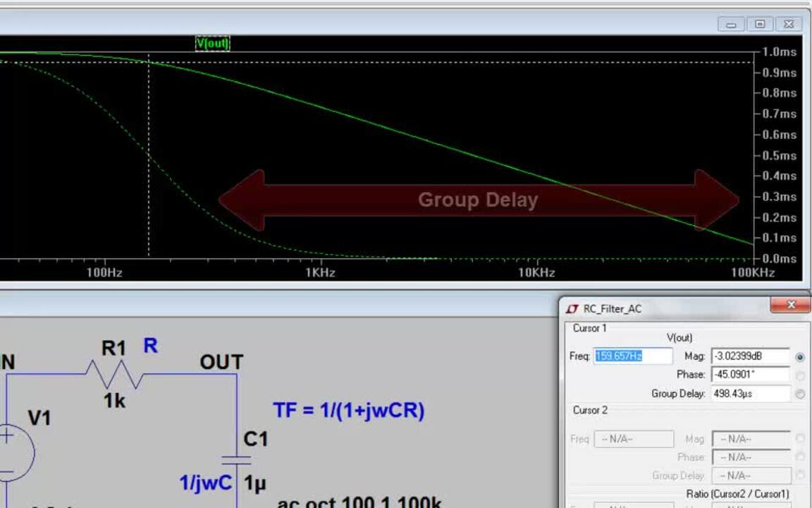The width and height of the screenshot is (812, 508).
Task: Click the vertical cursor line in the plot
Action: pyautogui.click(x=149, y=155)
